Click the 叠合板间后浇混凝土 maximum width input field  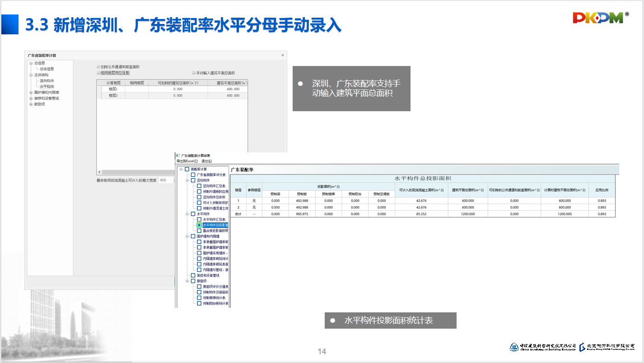click(165, 180)
